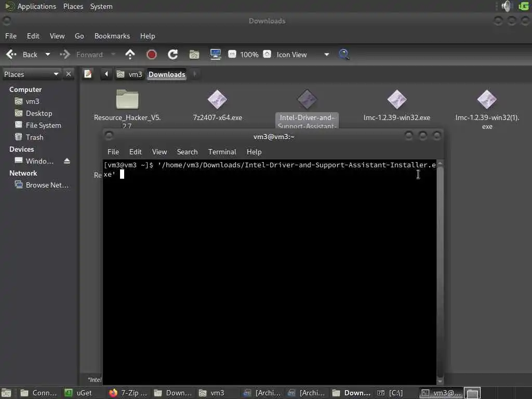Click the show desktop taskbar icon
532x399 pixels.
pos(6,393)
